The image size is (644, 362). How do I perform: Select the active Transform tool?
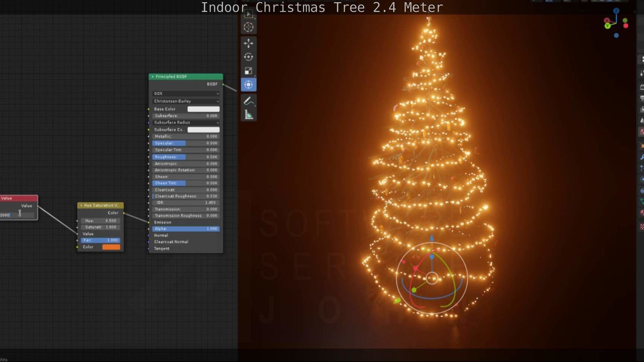249,85
